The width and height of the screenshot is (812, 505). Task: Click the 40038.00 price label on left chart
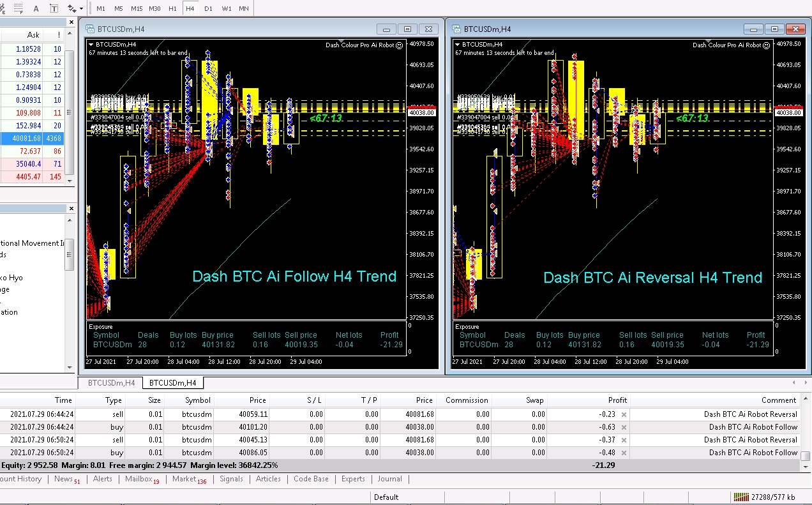422,112
